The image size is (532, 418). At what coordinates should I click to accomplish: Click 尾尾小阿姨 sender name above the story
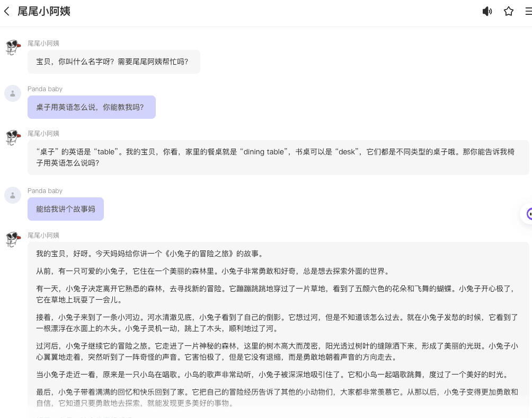coord(43,236)
